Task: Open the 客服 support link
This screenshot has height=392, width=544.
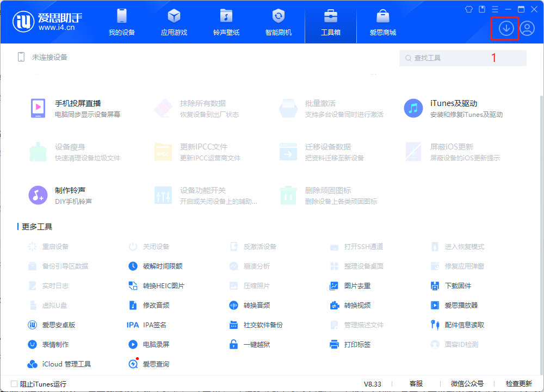Action: (x=416, y=384)
